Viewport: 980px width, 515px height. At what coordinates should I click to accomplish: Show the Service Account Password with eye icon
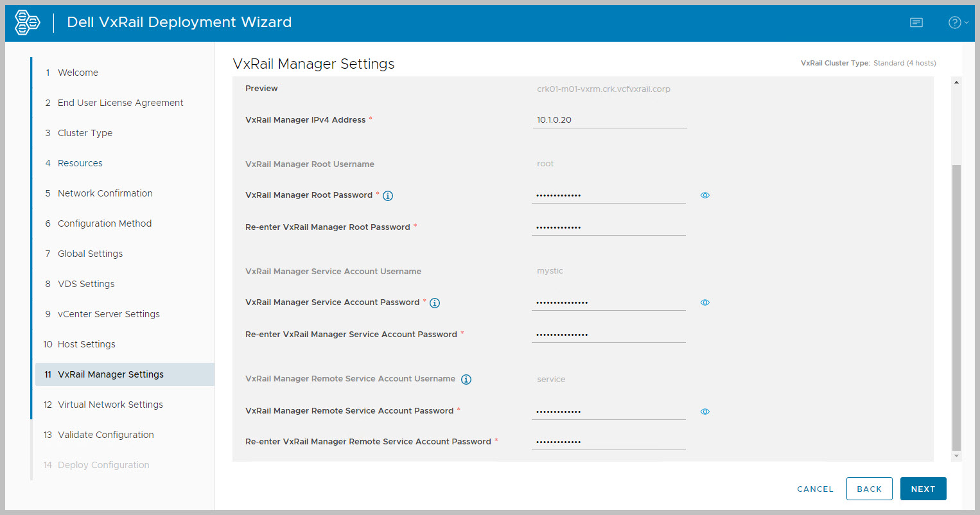[704, 302]
